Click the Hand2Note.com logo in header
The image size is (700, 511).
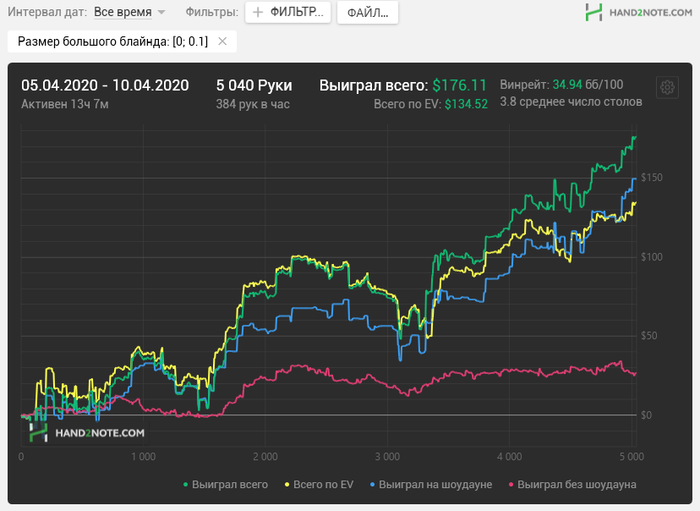(x=638, y=12)
